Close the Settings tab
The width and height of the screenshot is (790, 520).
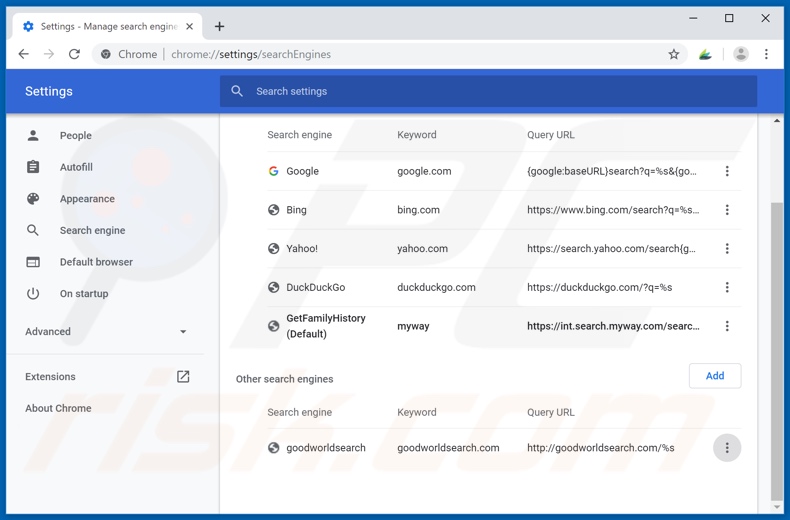(190, 26)
